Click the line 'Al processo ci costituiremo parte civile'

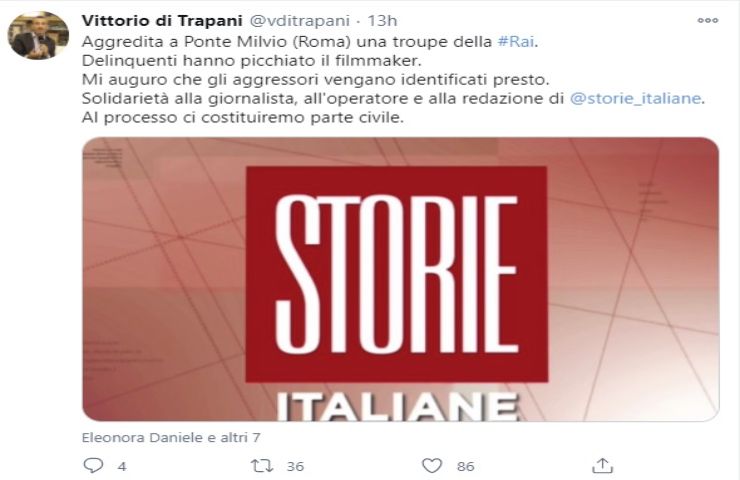(243, 117)
